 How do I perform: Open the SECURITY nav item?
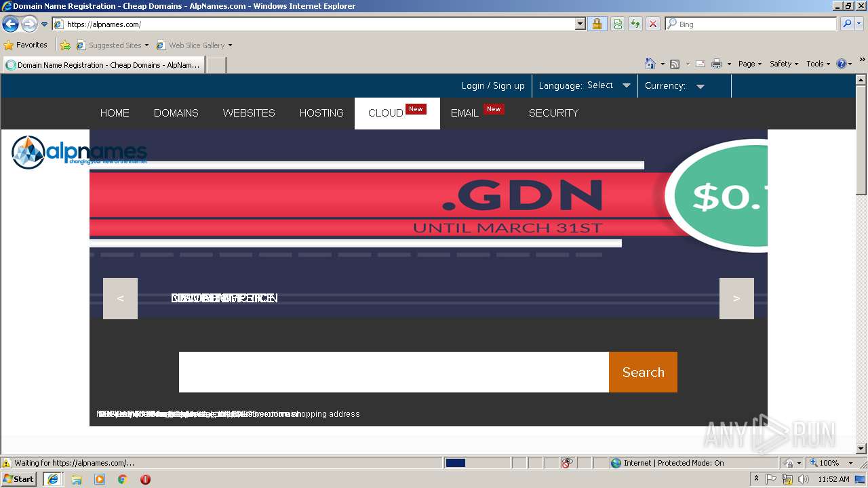tap(553, 113)
